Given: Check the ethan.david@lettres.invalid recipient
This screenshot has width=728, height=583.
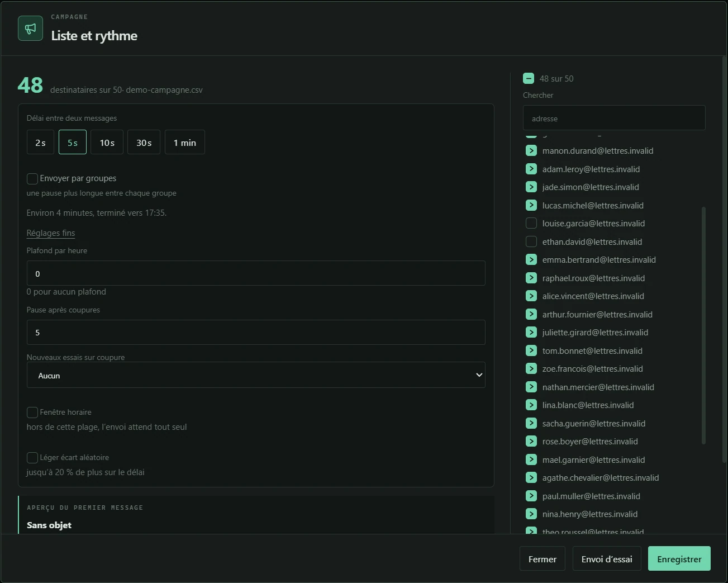Looking at the screenshot, I should pos(531,241).
